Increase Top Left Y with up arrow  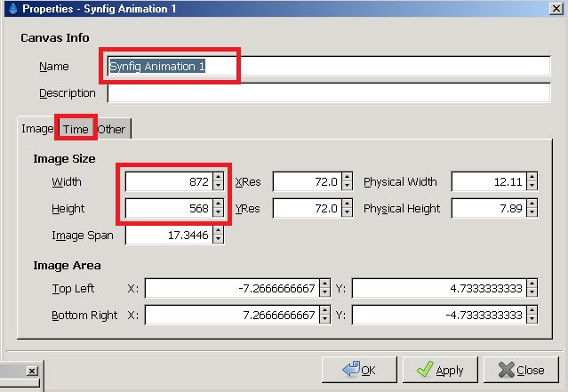point(532,284)
